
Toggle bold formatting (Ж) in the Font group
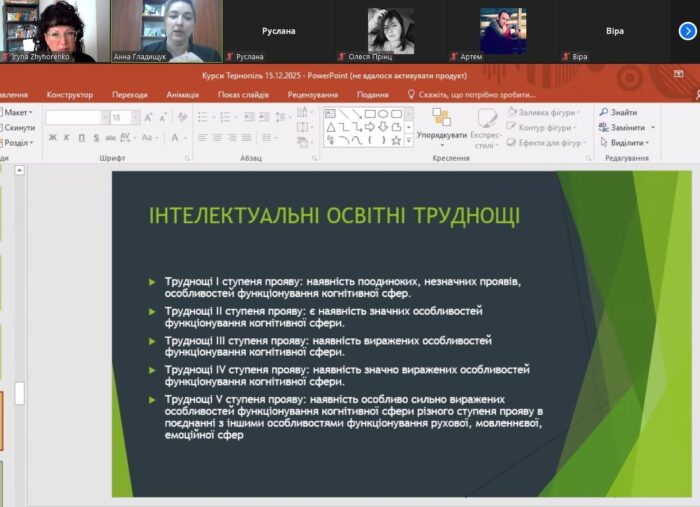click(53, 138)
